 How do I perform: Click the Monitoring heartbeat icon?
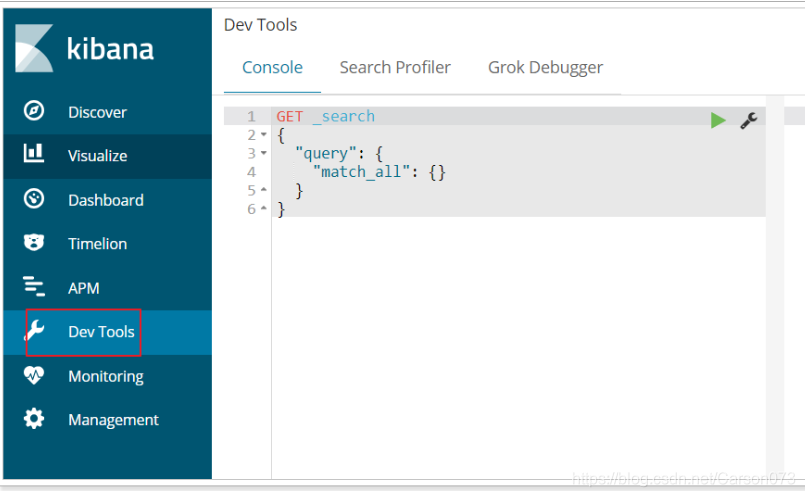coord(34,375)
